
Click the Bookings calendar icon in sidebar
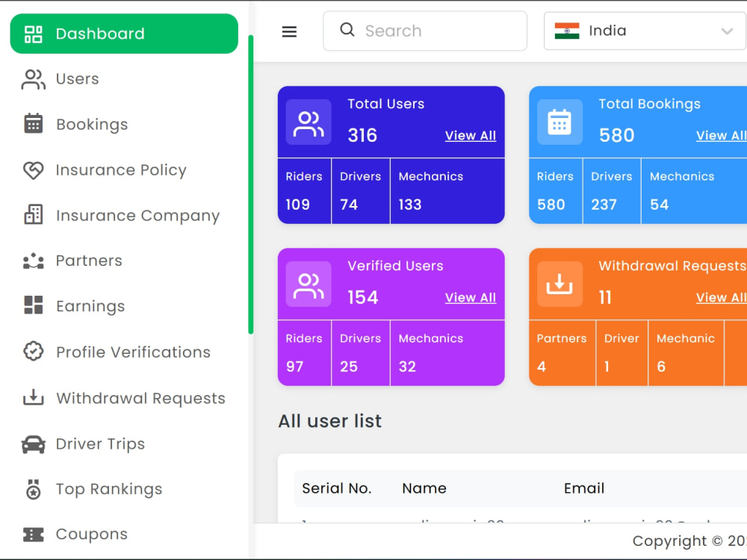[34, 124]
